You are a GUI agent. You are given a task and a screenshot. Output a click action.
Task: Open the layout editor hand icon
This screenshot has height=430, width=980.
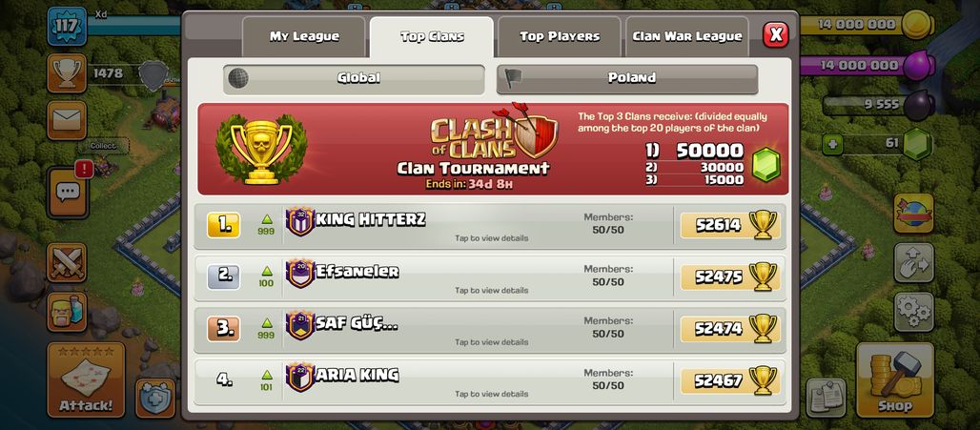click(914, 262)
